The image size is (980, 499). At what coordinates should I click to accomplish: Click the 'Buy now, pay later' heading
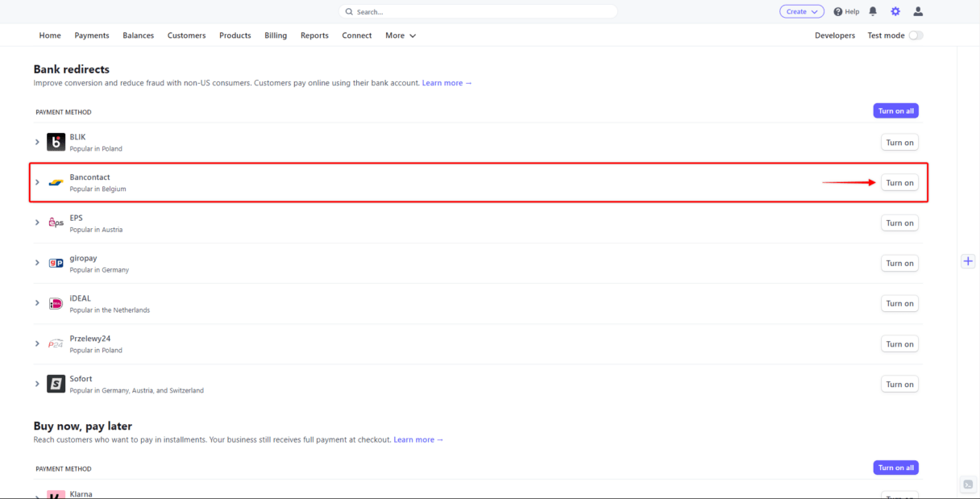pos(83,426)
